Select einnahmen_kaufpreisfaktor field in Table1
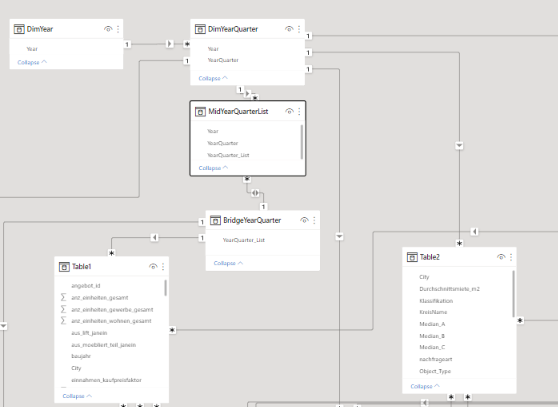Viewport: 558px width, 407px height. pos(106,380)
